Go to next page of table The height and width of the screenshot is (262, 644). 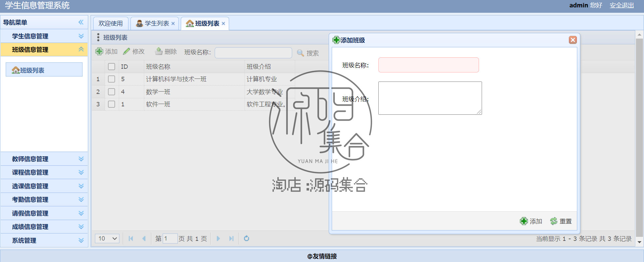coord(218,239)
